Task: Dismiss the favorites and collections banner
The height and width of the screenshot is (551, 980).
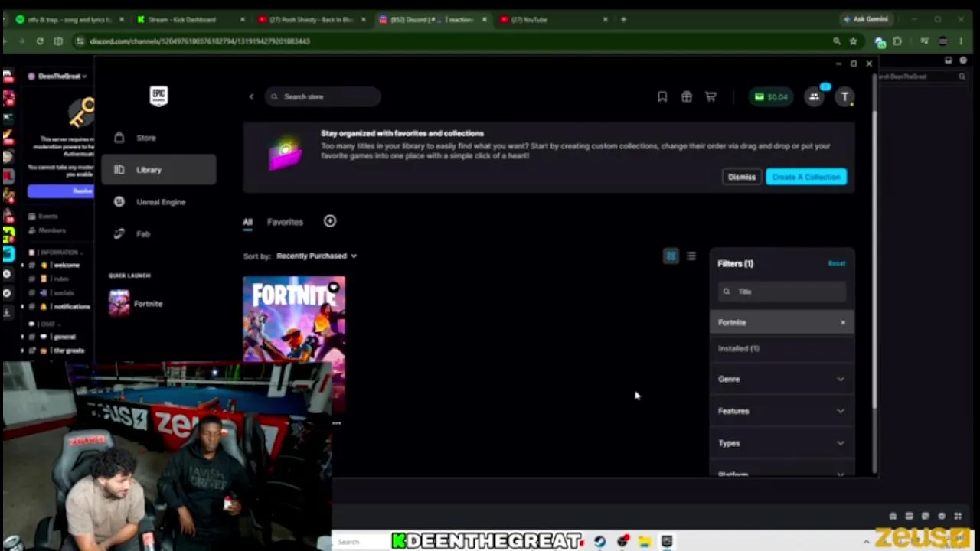Action: [x=741, y=177]
